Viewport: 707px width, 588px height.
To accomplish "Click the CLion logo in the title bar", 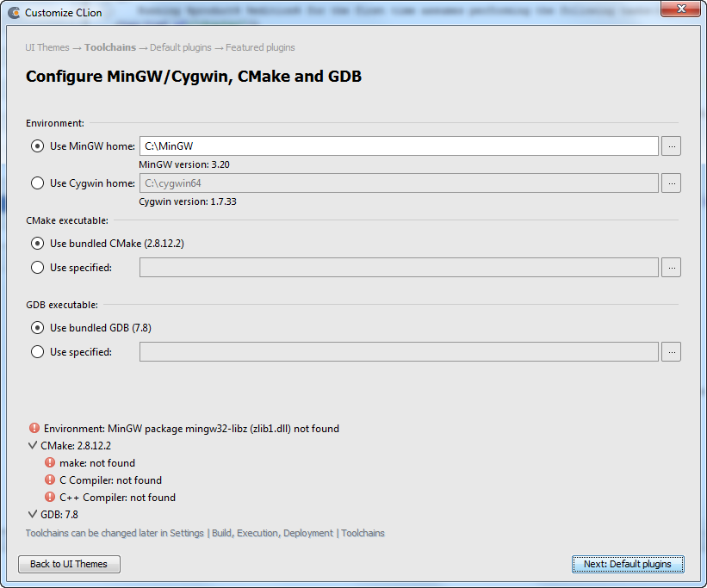I will tap(15, 13).
